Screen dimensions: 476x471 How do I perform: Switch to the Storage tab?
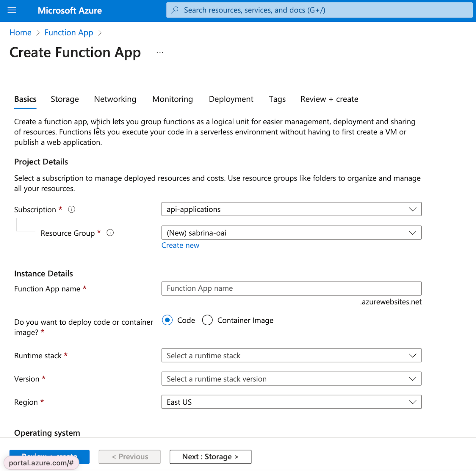[x=65, y=99]
